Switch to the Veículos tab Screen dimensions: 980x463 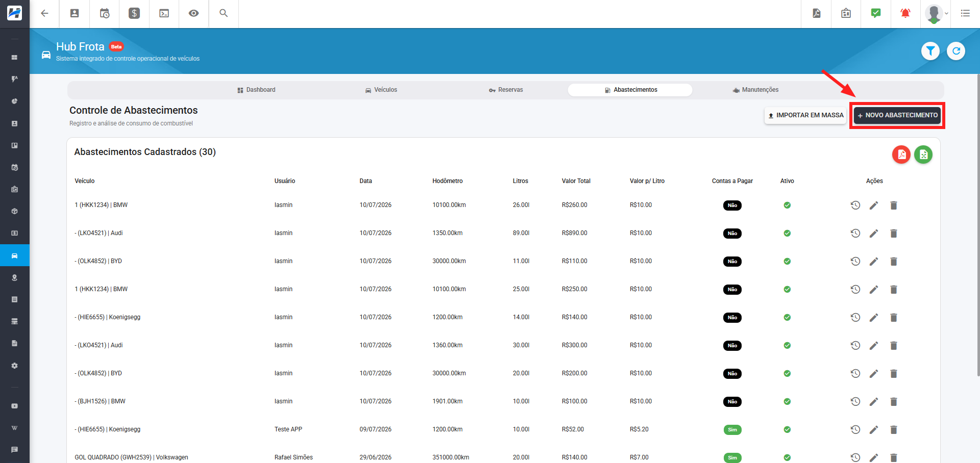click(x=381, y=90)
